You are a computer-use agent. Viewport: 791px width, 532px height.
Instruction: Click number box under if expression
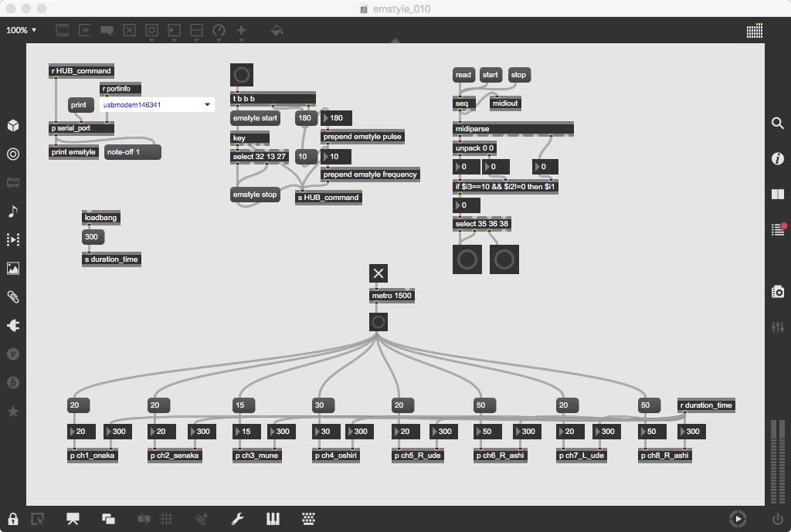[x=466, y=205]
